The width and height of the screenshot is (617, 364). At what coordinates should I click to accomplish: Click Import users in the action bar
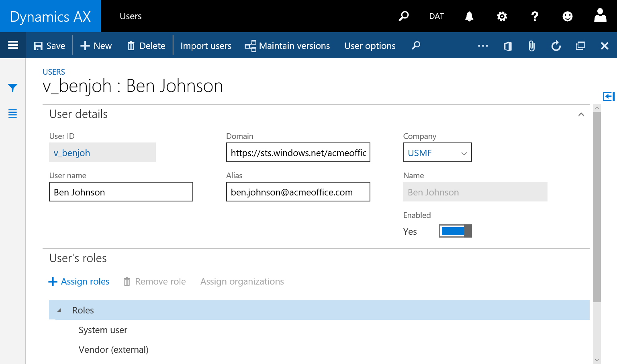(x=206, y=46)
